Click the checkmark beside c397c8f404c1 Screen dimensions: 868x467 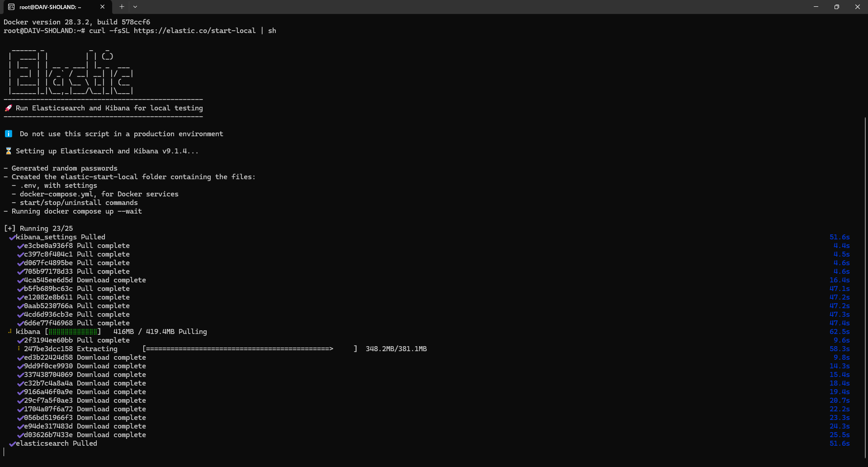pyautogui.click(x=20, y=255)
